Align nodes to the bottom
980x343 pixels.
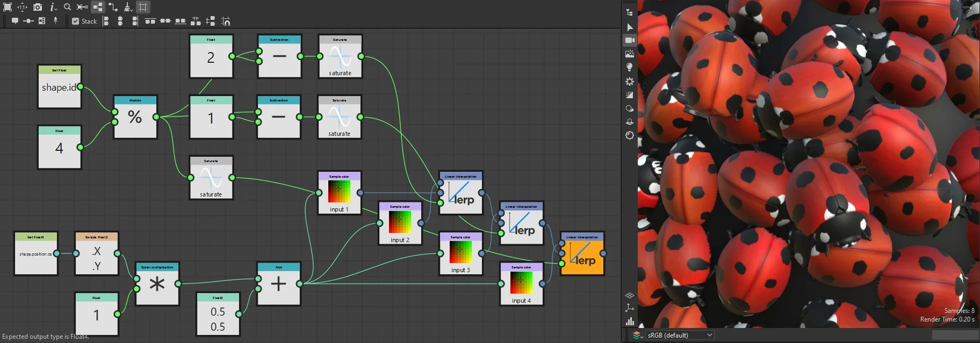pos(181,21)
